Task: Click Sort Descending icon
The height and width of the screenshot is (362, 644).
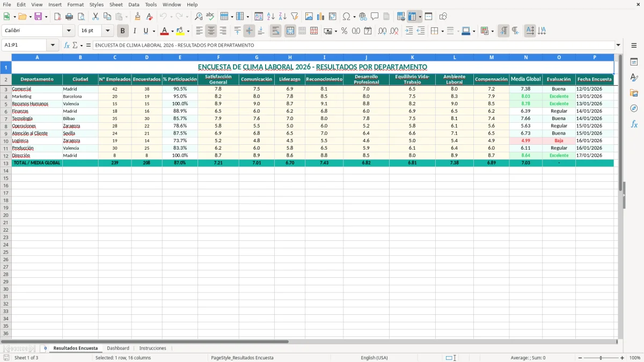Action: (x=283, y=17)
